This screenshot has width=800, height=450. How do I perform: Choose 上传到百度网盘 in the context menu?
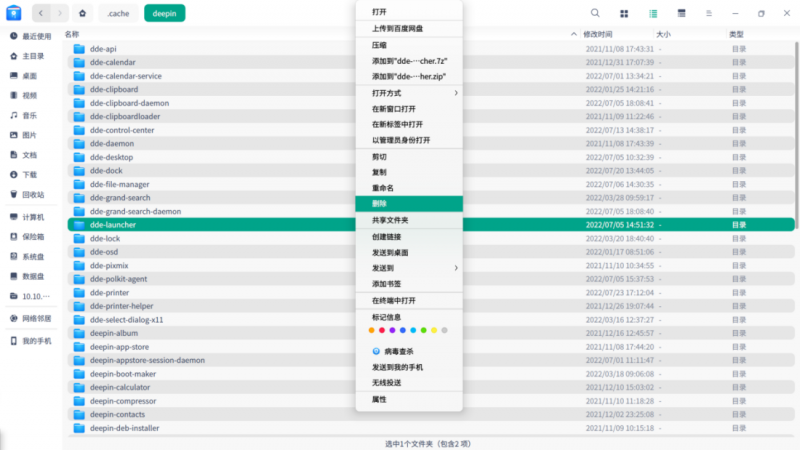(x=409, y=29)
